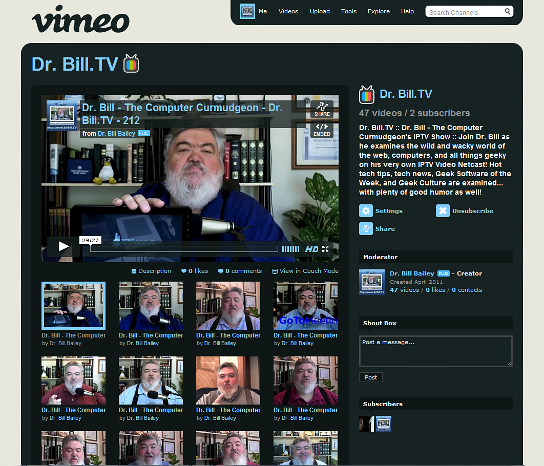Select the highlighted first video thumbnail

click(74, 306)
